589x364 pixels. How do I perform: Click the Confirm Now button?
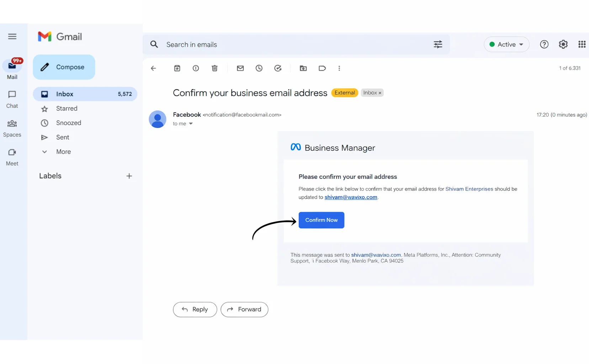click(x=321, y=220)
